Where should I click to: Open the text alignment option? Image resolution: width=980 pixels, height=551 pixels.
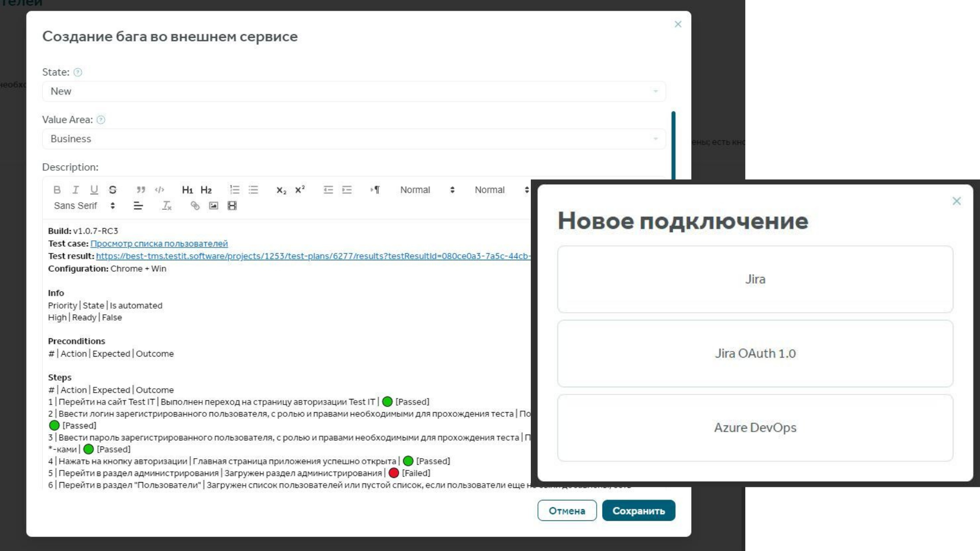pos(138,206)
